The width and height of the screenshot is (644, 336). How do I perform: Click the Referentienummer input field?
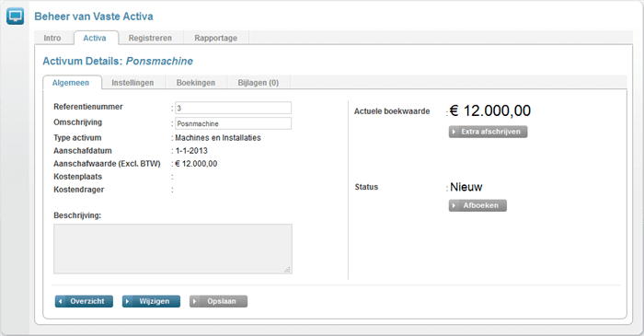pos(234,108)
